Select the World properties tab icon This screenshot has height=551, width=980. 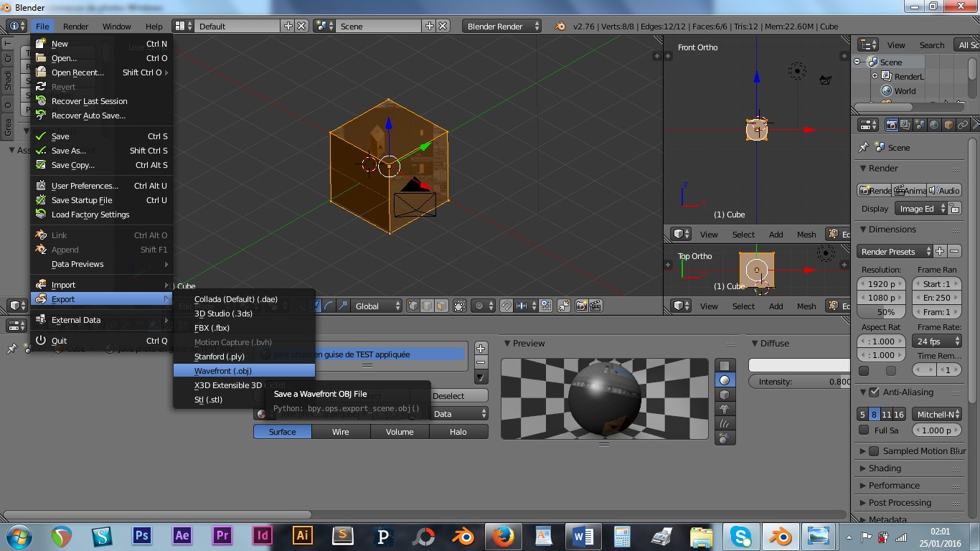click(x=933, y=125)
